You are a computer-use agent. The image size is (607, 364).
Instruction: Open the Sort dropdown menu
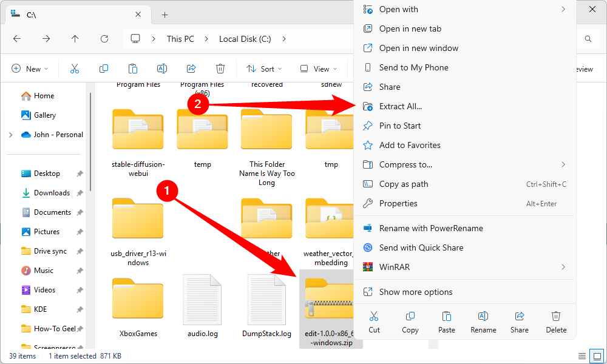point(264,69)
